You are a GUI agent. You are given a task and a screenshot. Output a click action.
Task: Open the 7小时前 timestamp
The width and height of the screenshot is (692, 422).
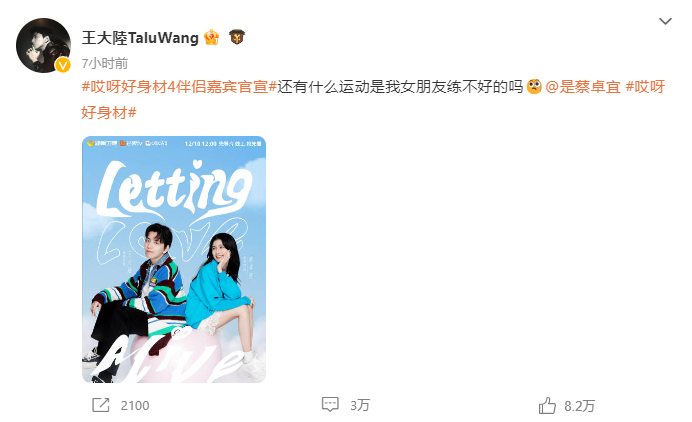click(105, 64)
